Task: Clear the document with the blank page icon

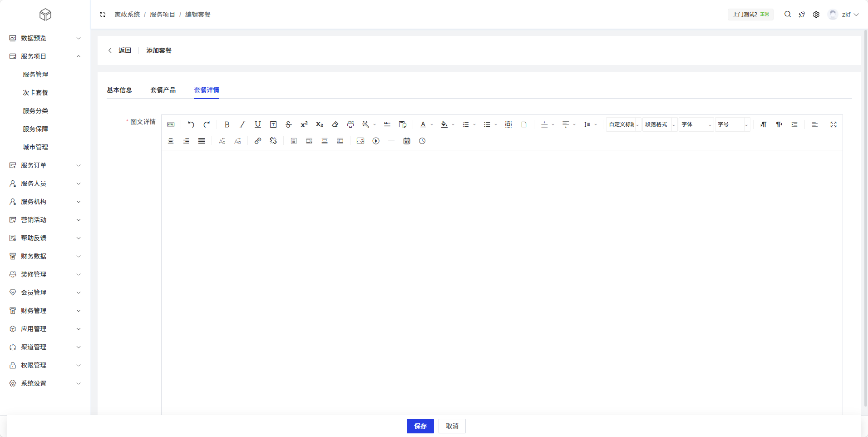Action: [524, 124]
